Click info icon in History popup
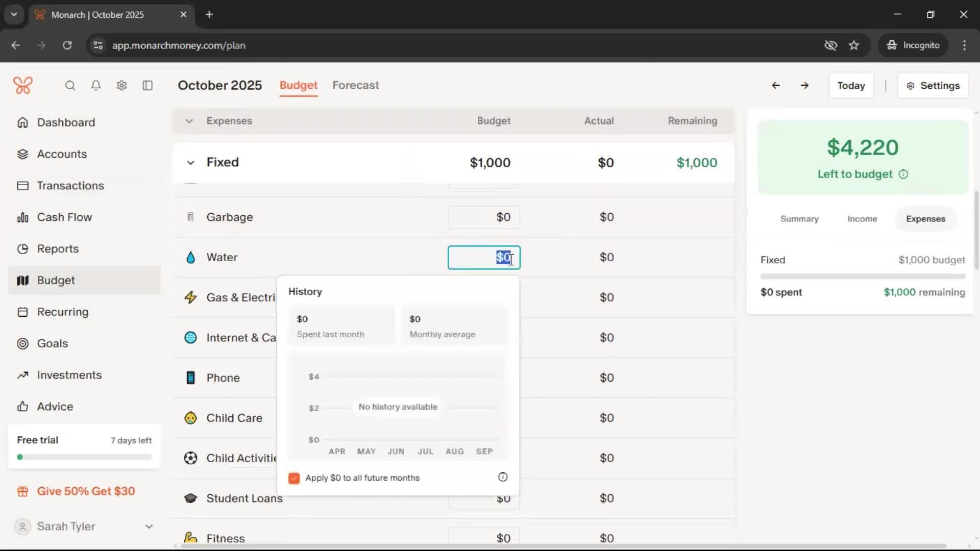The height and width of the screenshot is (551, 980). click(503, 477)
